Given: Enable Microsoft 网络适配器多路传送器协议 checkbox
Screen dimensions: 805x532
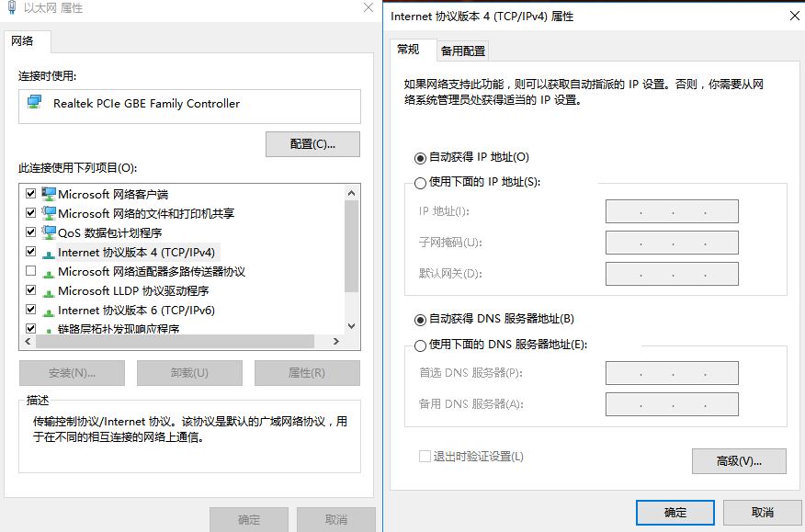Looking at the screenshot, I should click(x=31, y=272).
